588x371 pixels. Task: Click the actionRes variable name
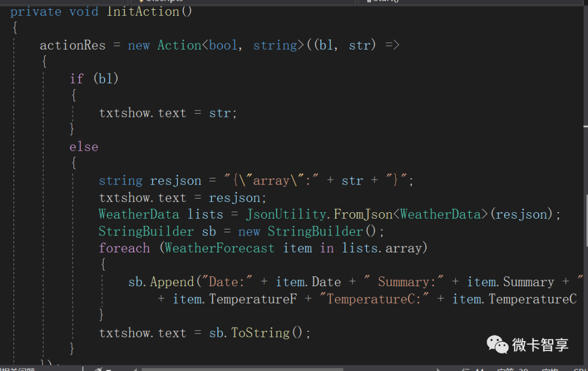coord(72,45)
